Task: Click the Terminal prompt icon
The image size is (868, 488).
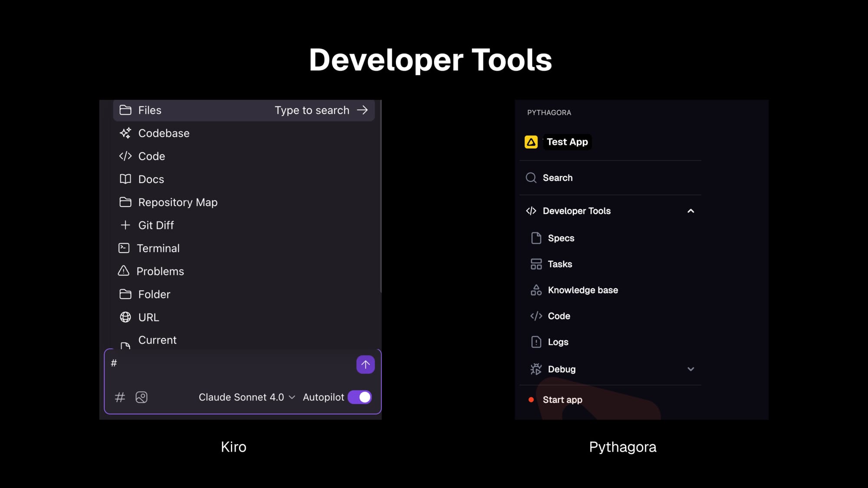Action: pyautogui.click(x=124, y=248)
